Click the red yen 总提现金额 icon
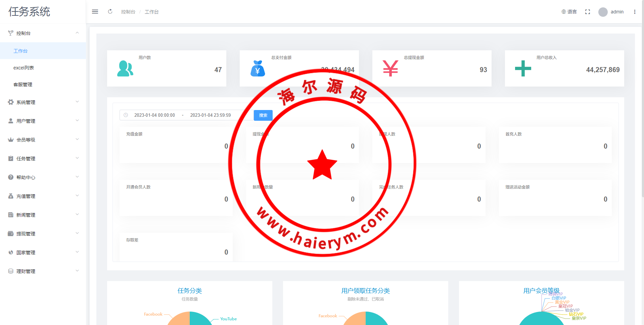Screen dimensions: 644x325 pos(390,68)
